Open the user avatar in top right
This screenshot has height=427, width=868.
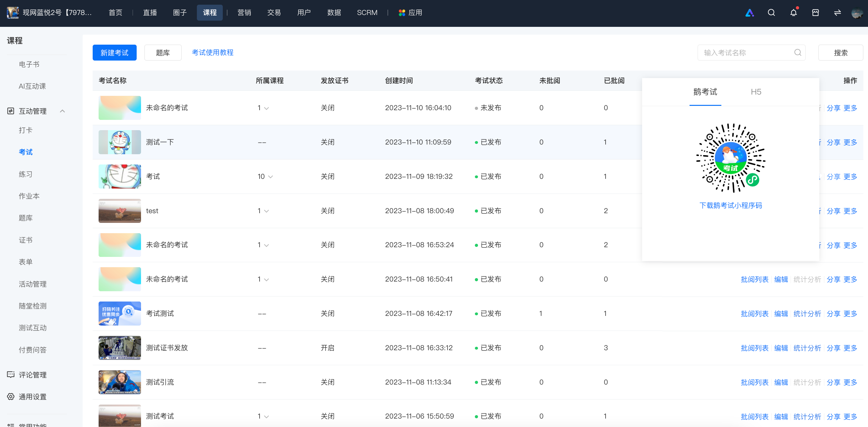pos(857,13)
